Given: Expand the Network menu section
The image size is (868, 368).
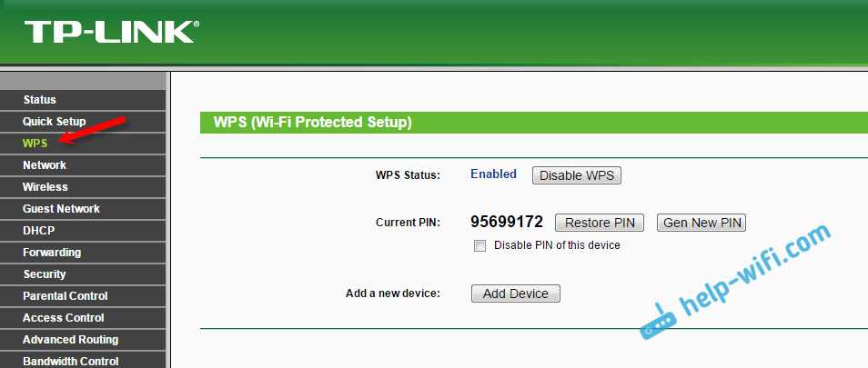Looking at the screenshot, I should tap(45, 165).
